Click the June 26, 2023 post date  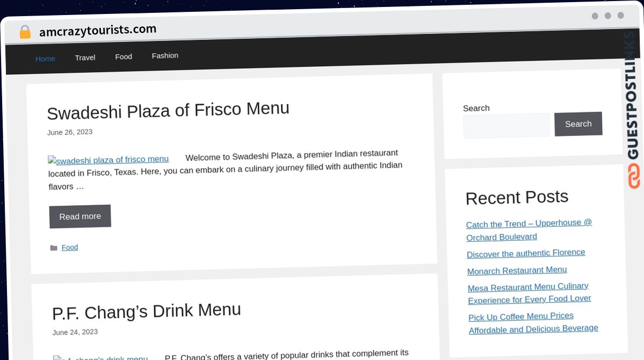(70, 132)
